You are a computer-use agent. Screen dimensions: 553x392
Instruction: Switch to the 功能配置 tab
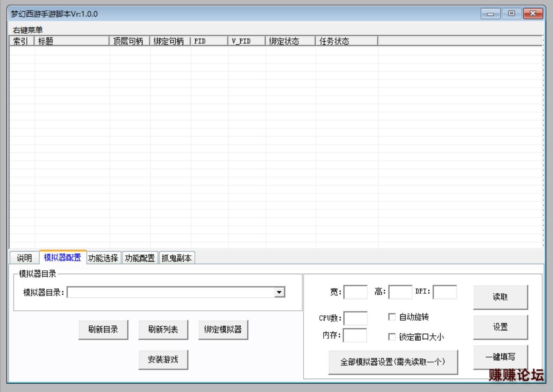(x=140, y=258)
